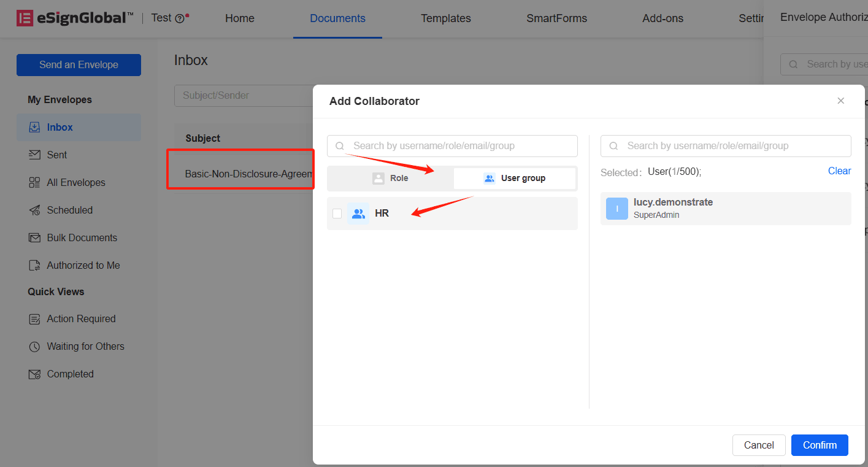Click the eSignGlobal logo icon
Image resolution: width=868 pixels, height=467 pixels.
click(x=25, y=18)
